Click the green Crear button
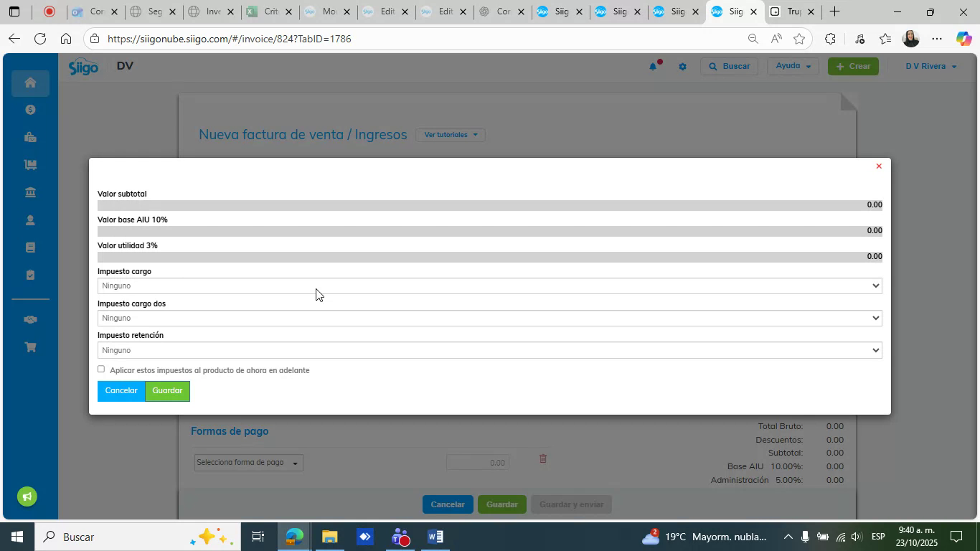Viewport: 980px width, 551px height. pyautogui.click(x=853, y=66)
